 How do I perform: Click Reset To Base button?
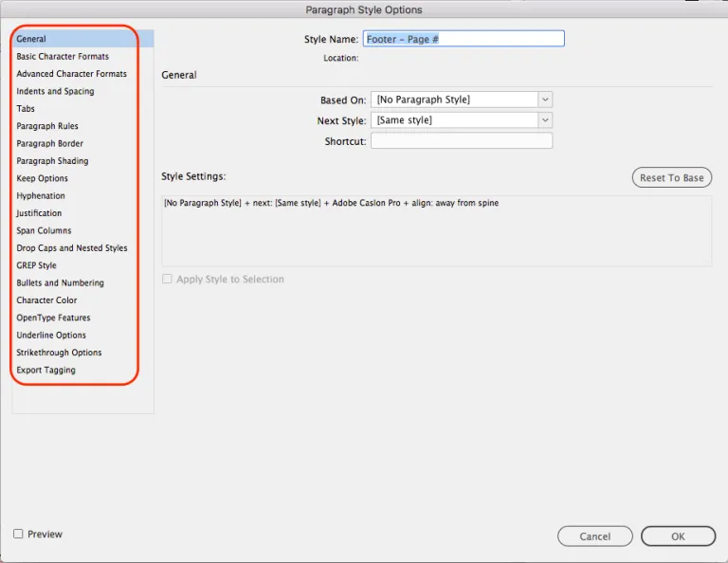pyautogui.click(x=672, y=178)
